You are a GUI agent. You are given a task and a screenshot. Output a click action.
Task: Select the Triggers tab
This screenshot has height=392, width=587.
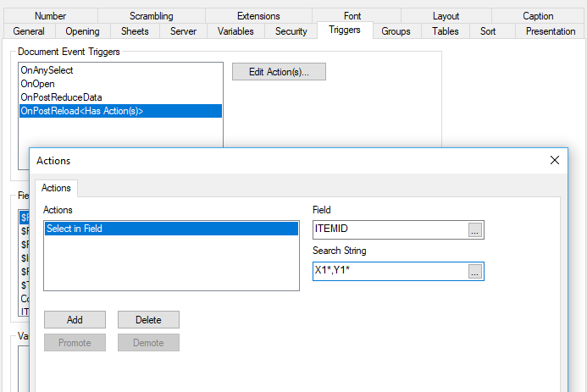pos(345,30)
